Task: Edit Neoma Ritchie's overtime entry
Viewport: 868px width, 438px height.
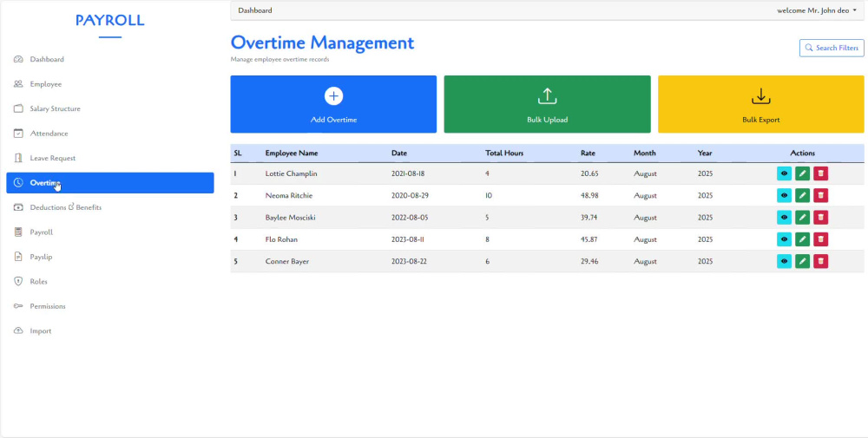Action: point(802,195)
